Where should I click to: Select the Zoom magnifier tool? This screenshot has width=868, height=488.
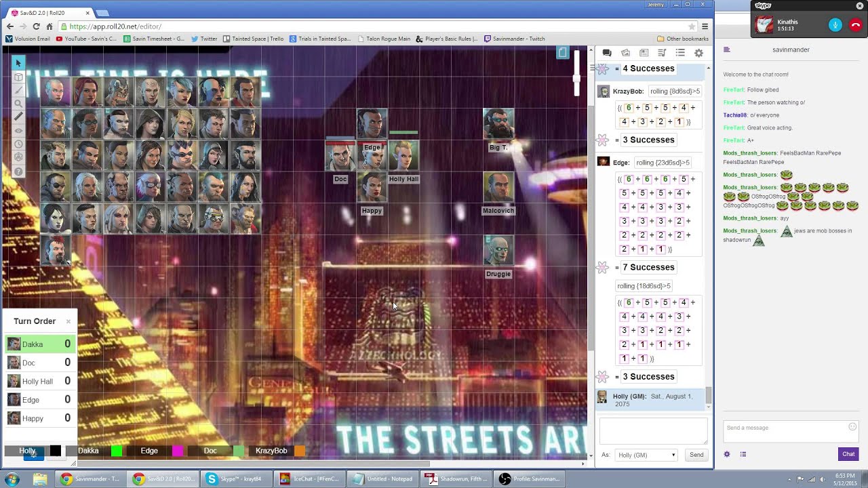18,104
